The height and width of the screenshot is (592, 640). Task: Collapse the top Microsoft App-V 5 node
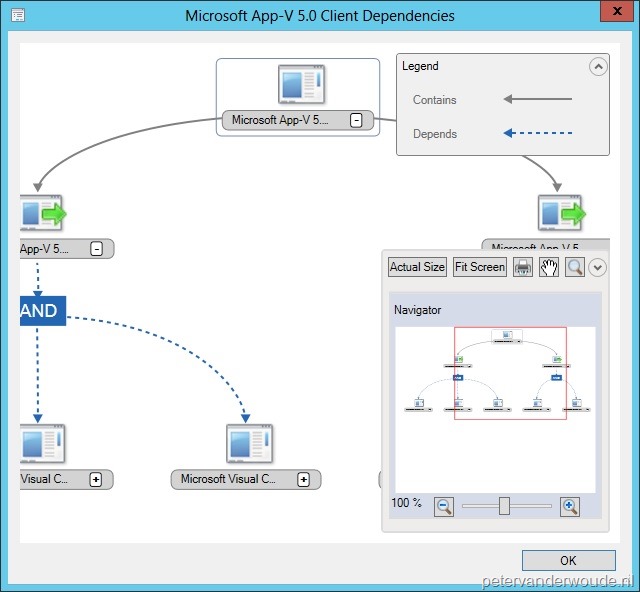pos(356,121)
